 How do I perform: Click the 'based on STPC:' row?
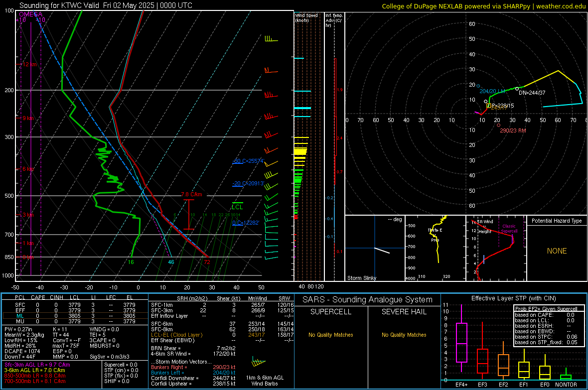click(x=546, y=337)
